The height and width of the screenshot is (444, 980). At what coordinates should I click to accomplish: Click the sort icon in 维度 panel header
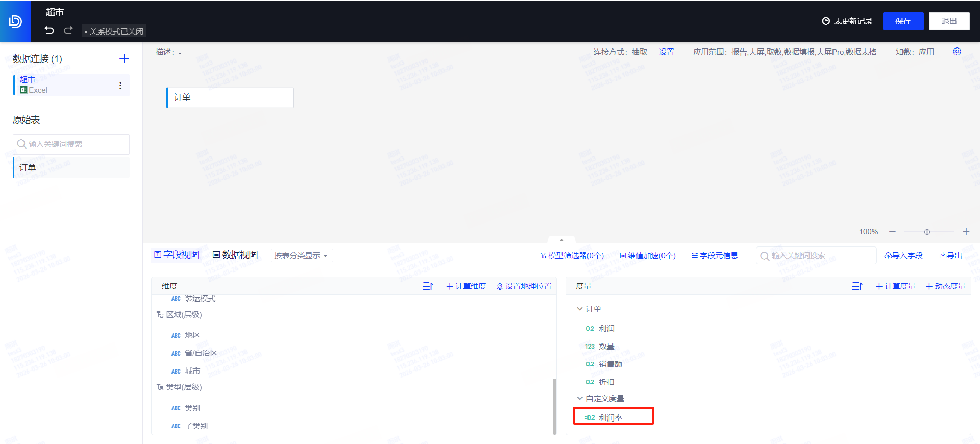[x=428, y=286]
